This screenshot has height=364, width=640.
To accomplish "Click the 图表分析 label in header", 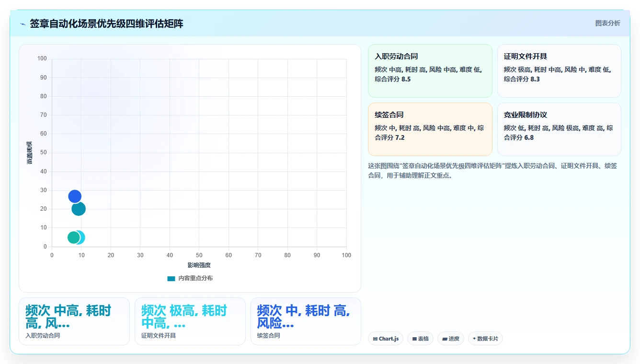I will click(x=607, y=23).
